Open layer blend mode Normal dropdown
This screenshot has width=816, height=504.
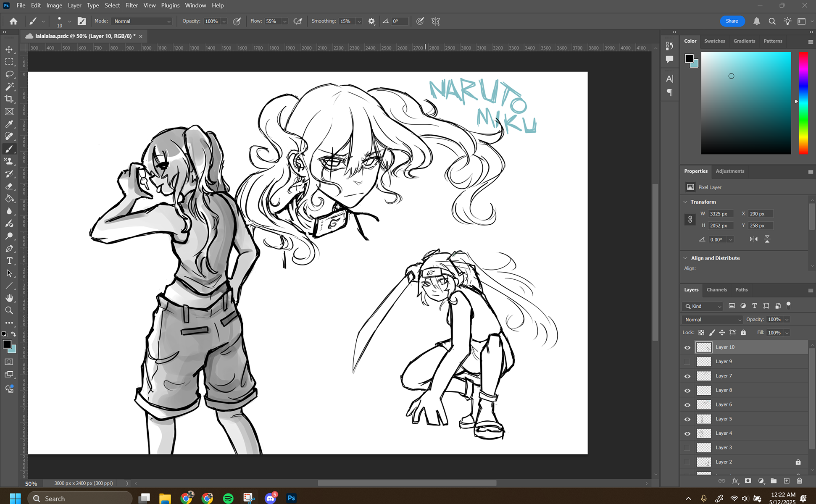tap(712, 320)
